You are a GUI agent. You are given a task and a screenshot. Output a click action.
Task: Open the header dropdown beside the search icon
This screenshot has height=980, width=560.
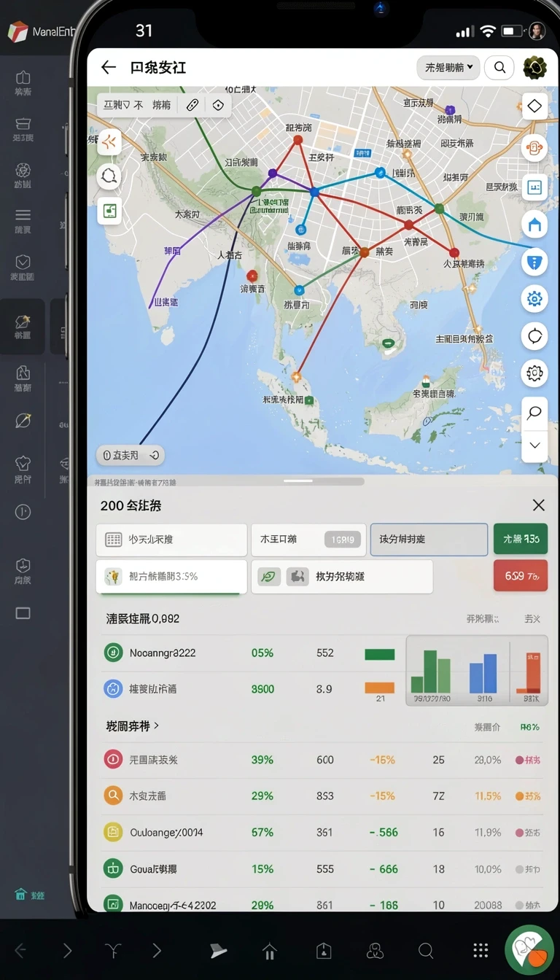(448, 68)
